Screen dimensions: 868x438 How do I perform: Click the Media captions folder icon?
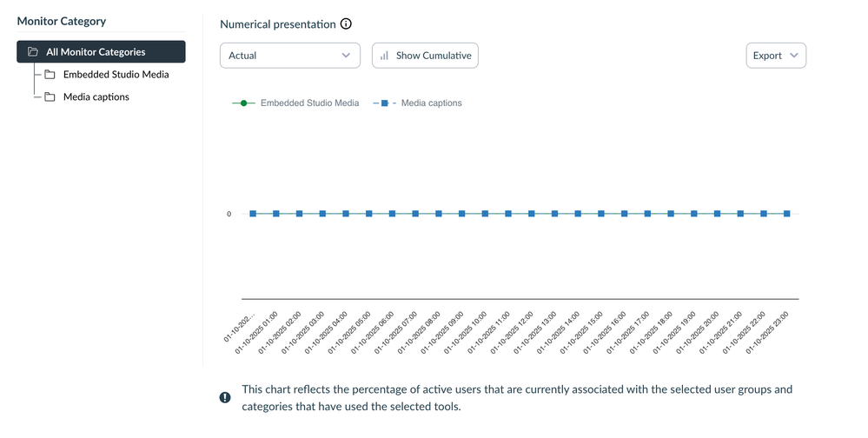pos(50,97)
